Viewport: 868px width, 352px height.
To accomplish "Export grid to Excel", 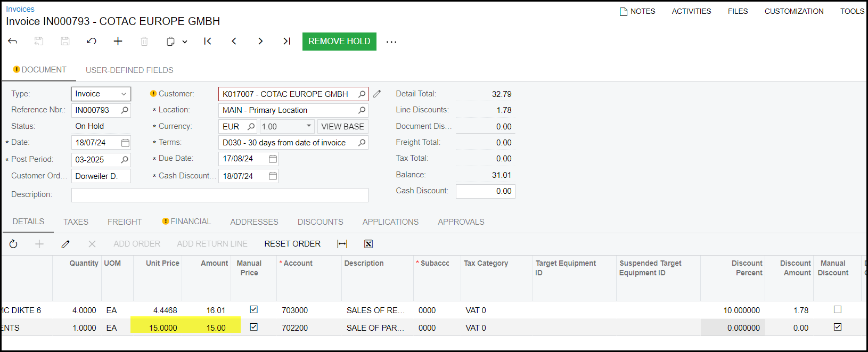I will 368,244.
